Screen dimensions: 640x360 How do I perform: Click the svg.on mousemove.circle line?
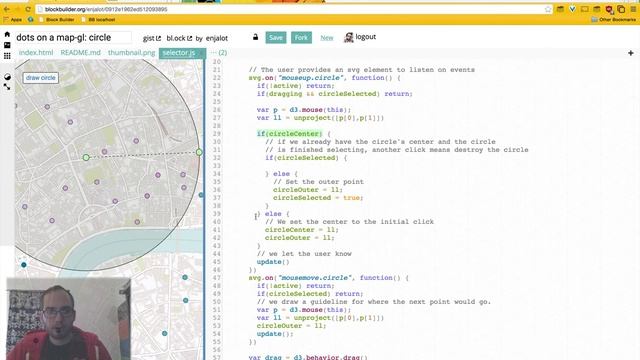(x=328, y=278)
